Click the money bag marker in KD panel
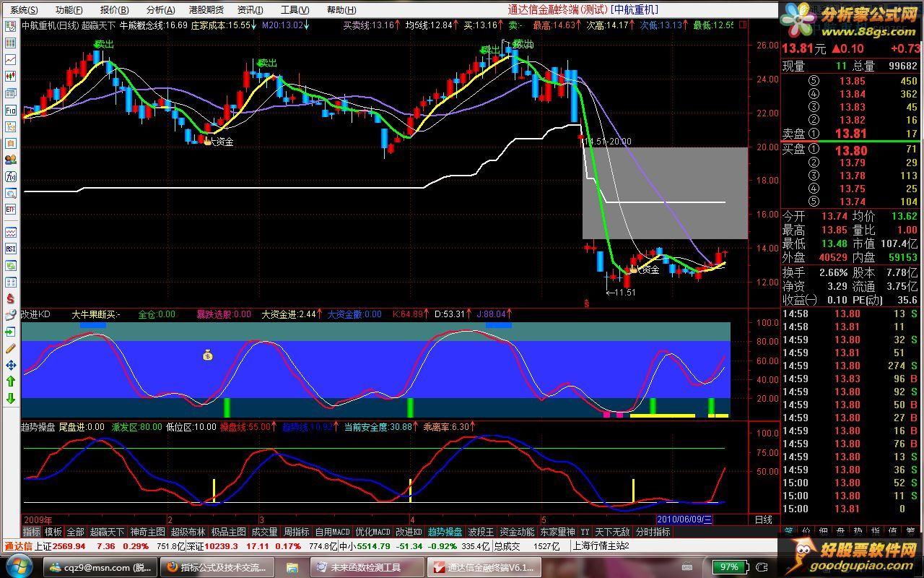 point(208,355)
